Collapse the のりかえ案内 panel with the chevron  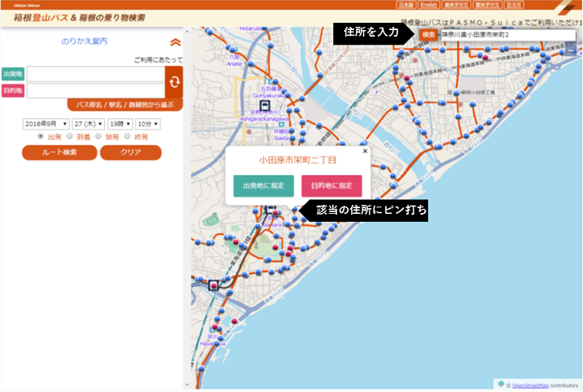(175, 42)
